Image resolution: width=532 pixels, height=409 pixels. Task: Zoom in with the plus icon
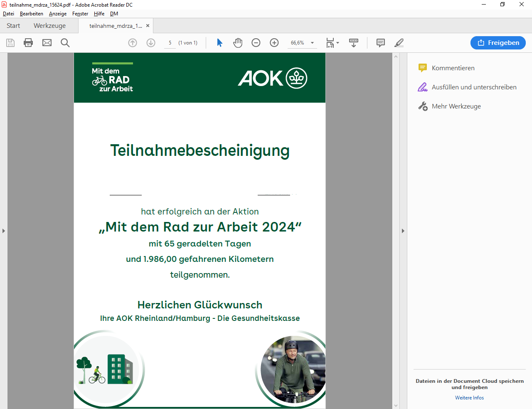click(274, 43)
